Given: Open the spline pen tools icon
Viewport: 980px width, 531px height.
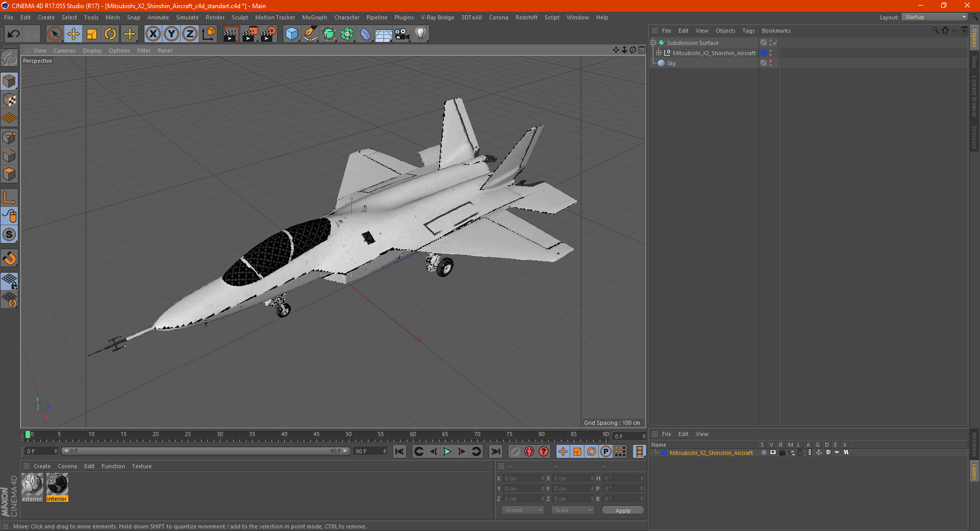Looking at the screenshot, I should [310, 34].
